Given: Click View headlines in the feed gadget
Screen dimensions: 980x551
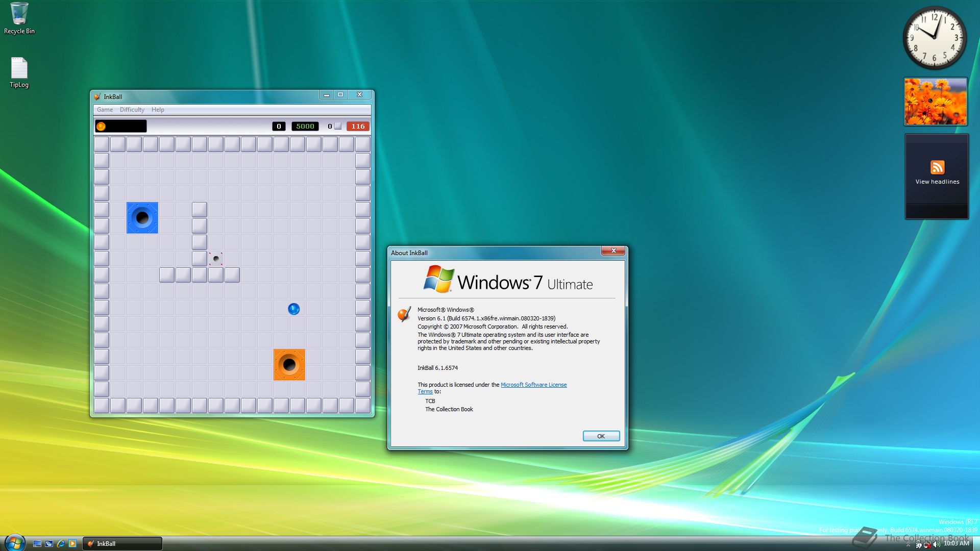Looking at the screenshot, I should point(937,182).
